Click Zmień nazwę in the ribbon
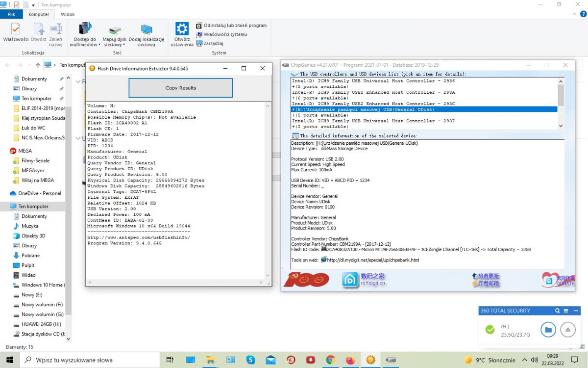This screenshot has height=368, width=588. 55,35
